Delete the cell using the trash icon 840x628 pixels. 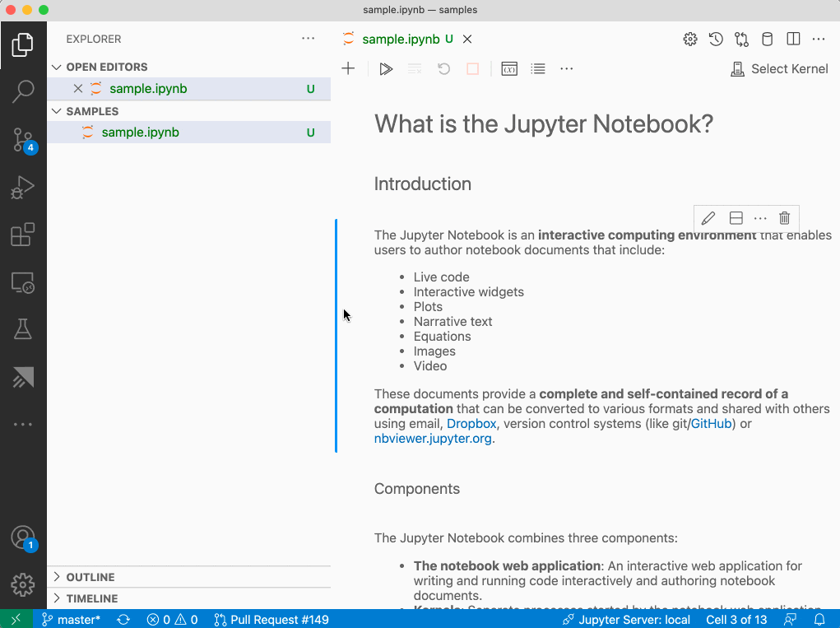pos(783,218)
